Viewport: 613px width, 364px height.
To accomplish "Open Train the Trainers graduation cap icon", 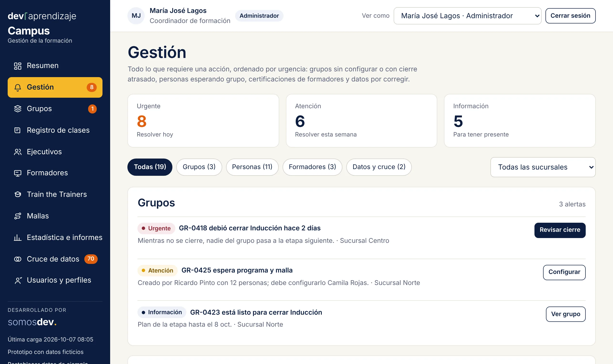I will pos(18,194).
